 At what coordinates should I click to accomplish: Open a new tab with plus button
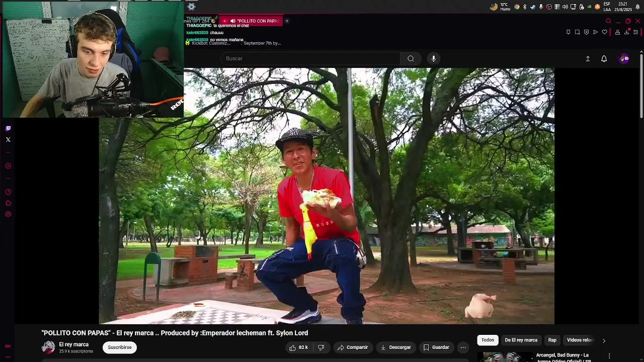click(x=287, y=21)
